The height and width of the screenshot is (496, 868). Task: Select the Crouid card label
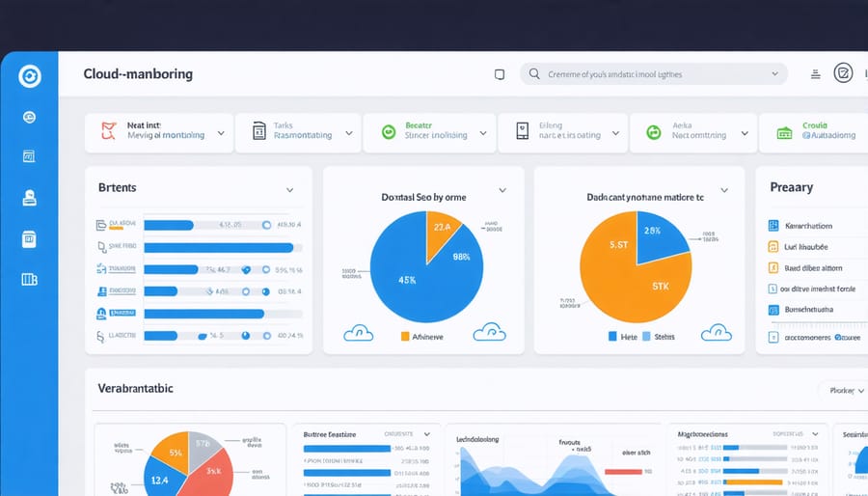coord(815,125)
